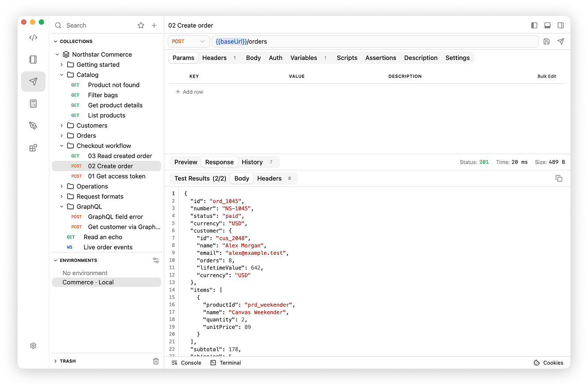Screen dimensions: 588x388
Task: Open environment settings sliders icon
Action: (156, 261)
